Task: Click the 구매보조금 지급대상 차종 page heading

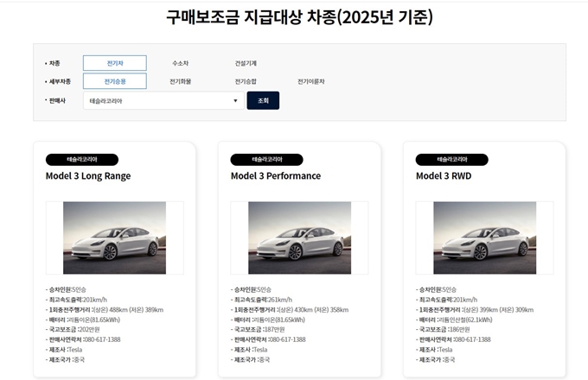Action: pos(300,17)
